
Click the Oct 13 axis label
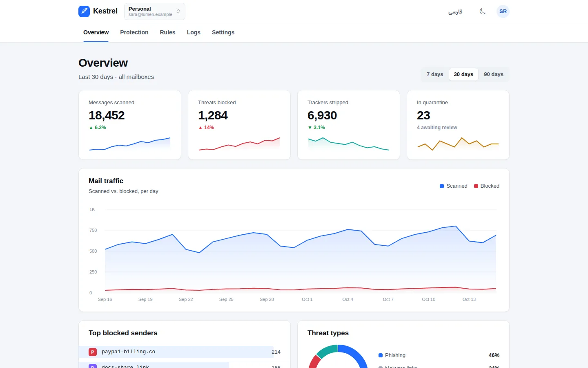pos(469,299)
